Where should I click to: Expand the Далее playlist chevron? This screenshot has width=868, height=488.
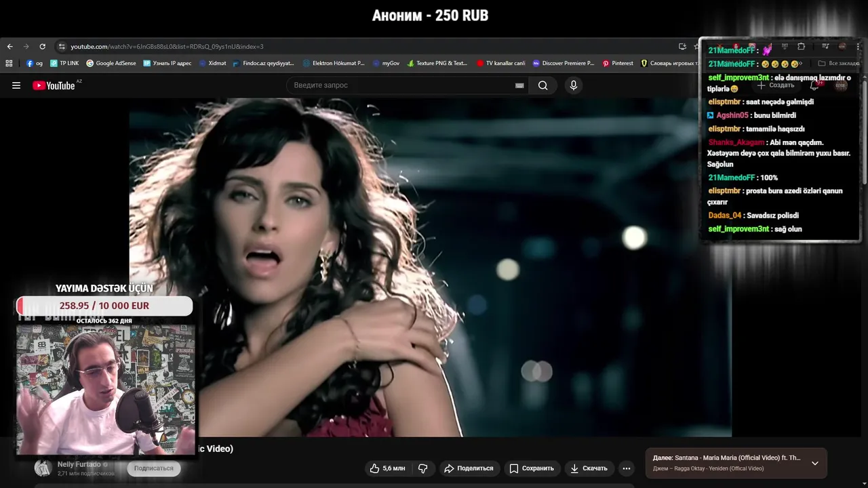(815, 464)
